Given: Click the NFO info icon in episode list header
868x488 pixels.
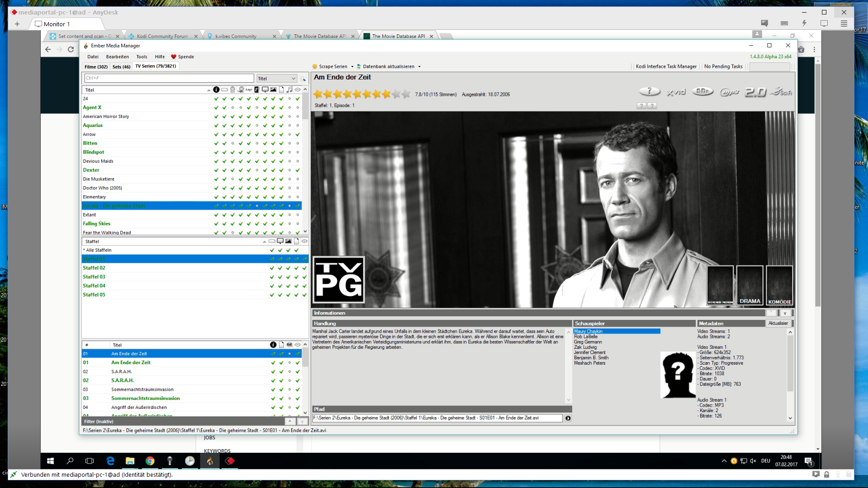Looking at the screenshot, I should (x=273, y=345).
